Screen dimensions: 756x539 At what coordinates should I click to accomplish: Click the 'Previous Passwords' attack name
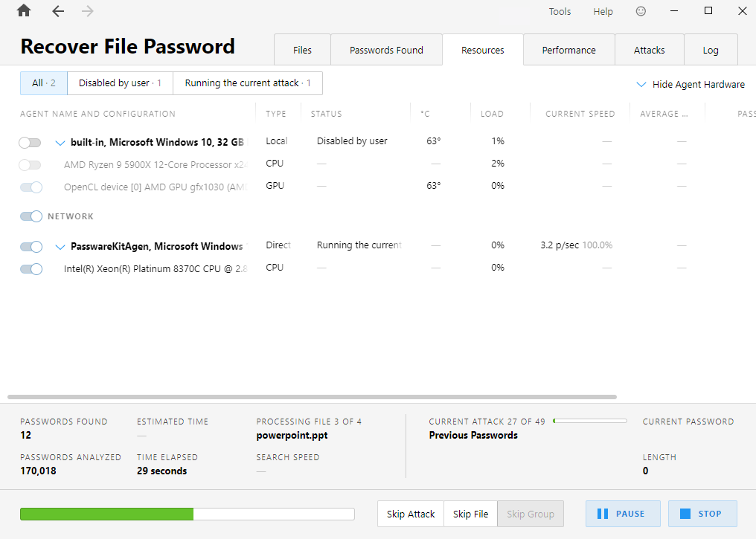tap(473, 436)
